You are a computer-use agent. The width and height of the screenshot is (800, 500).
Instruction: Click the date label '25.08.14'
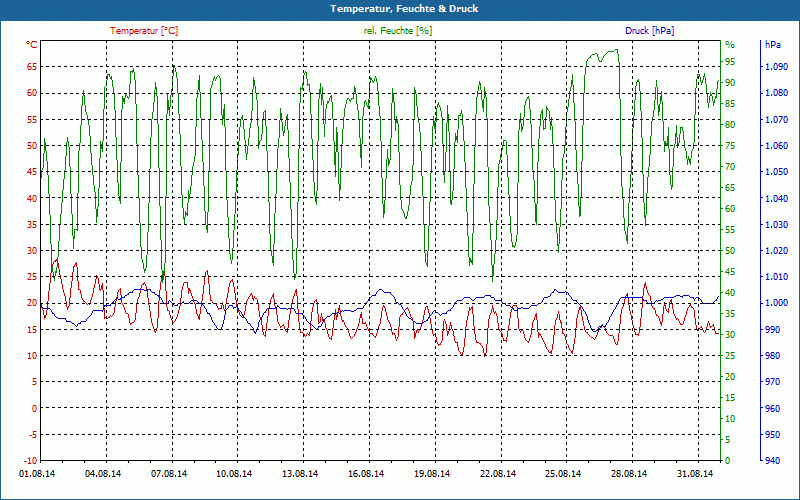click(563, 474)
